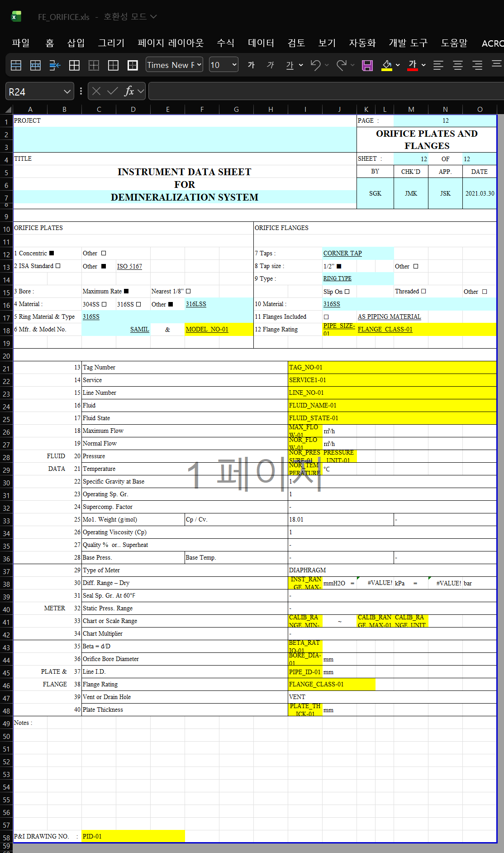The height and width of the screenshot is (853, 504).
Task: Click the second grid table toolbar icon
Action: coord(35,65)
